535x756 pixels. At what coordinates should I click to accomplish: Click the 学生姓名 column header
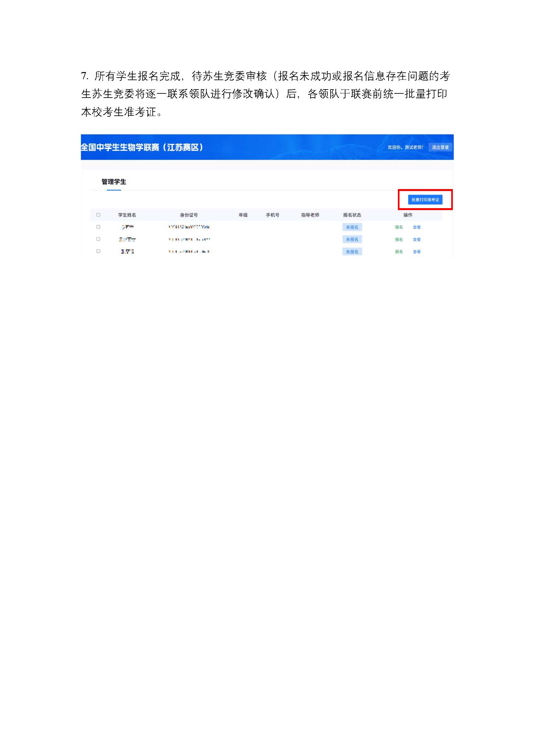coord(127,215)
